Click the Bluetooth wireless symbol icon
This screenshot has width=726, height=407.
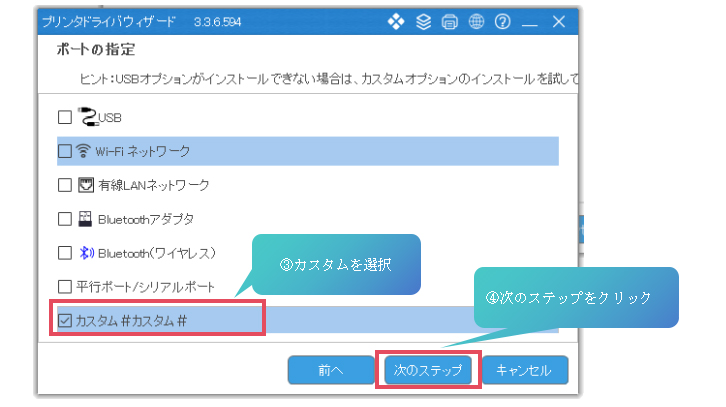pos(87,253)
